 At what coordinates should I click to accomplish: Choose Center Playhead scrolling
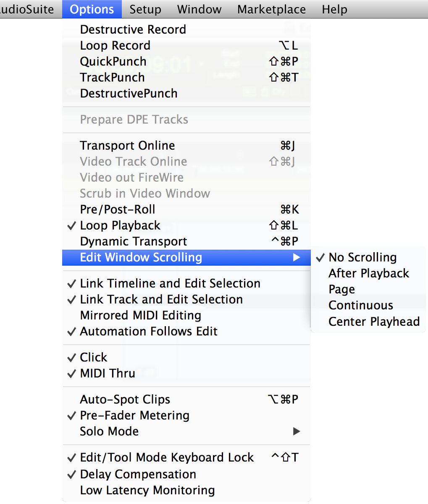374,321
